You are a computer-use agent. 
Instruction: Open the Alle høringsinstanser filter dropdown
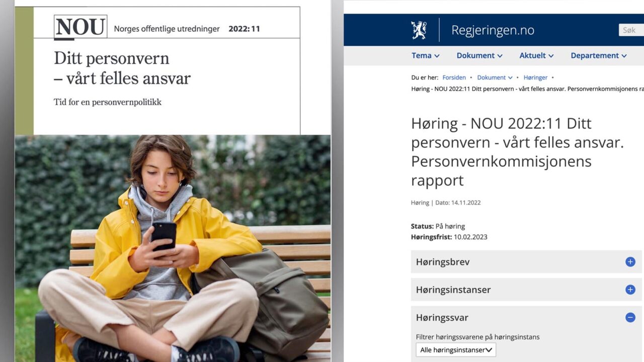[x=456, y=350]
